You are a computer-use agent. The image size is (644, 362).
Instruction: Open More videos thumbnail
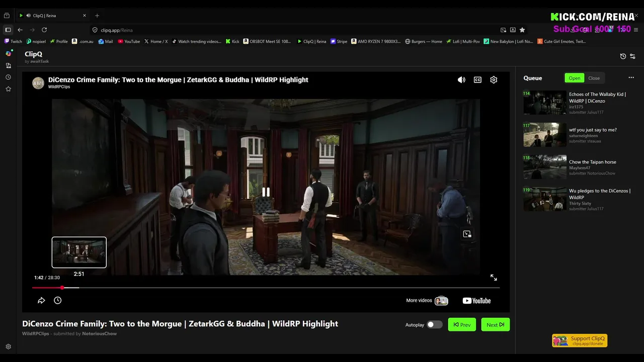[441, 301]
